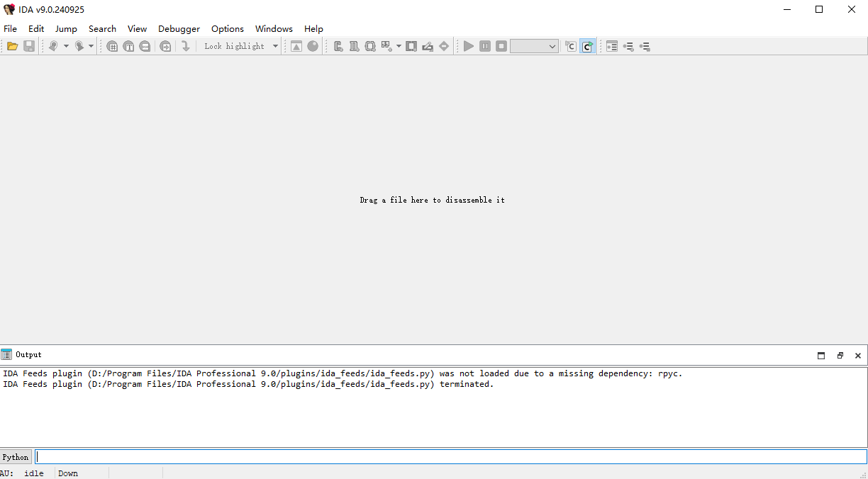868x479 pixels.
Task: Click the Jump forward arrow icon
Action: [79, 46]
